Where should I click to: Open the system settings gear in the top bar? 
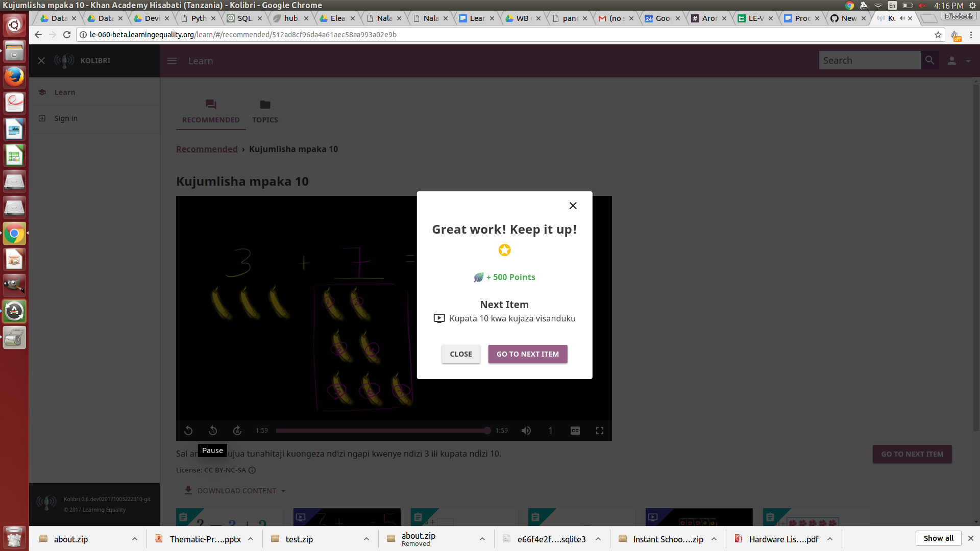[973, 5]
